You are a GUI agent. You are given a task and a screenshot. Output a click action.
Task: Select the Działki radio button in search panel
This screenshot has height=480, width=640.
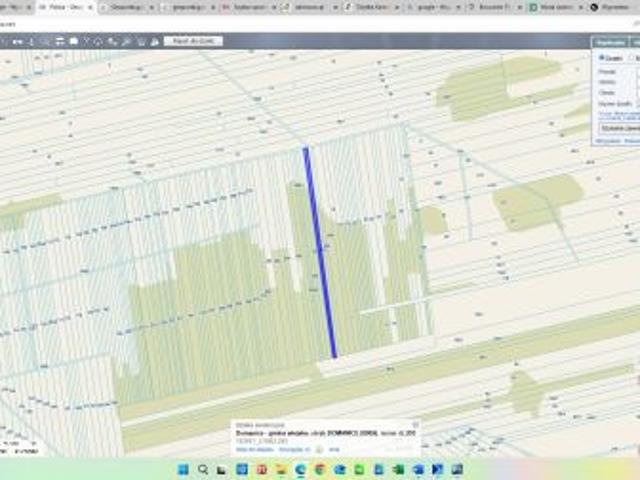point(601,57)
